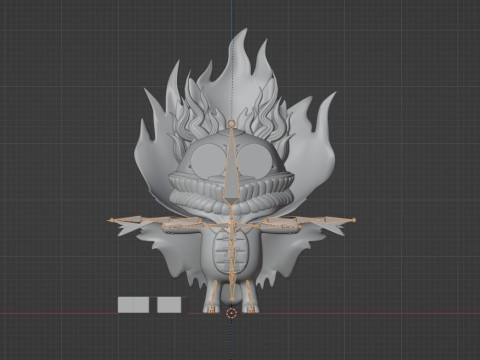Click the arm bone end joint at far left
The width and height of the screenshot is (480, 360).
click(x=111, y=220)
